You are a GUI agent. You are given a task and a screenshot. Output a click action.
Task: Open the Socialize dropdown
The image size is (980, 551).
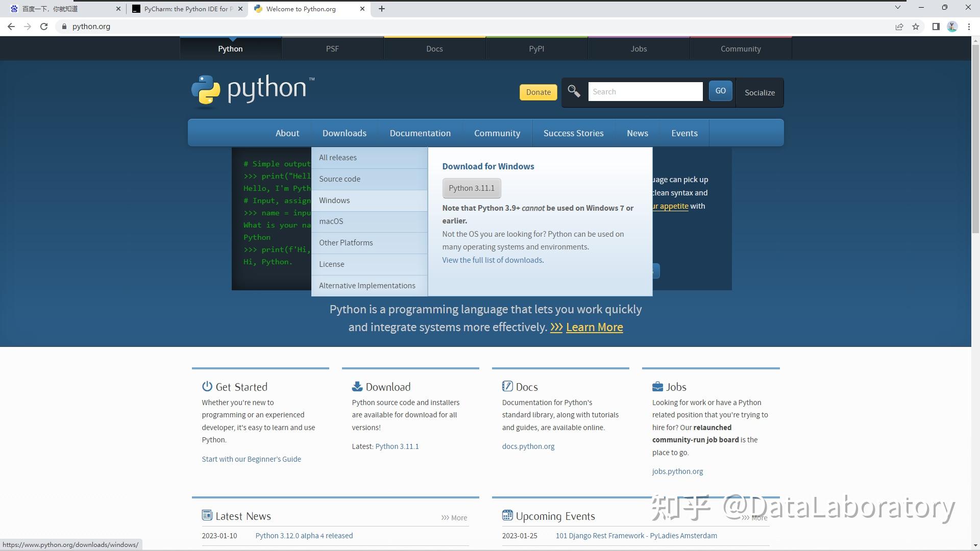point(759,92)
